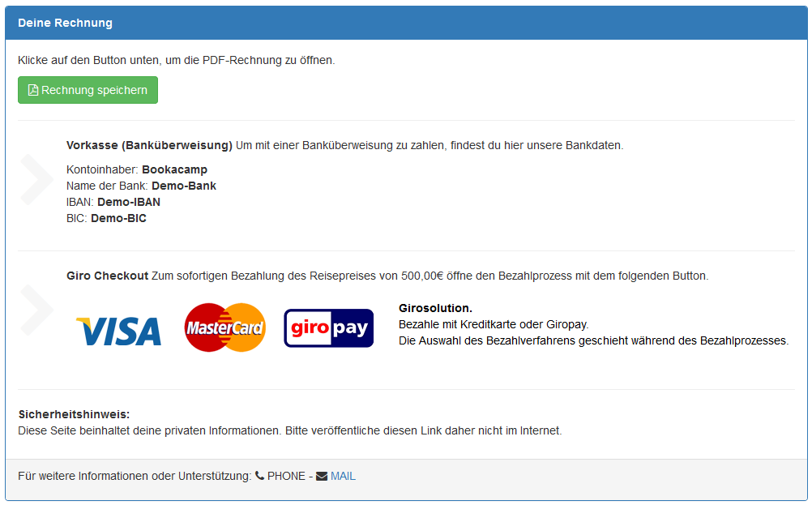Click the Sicherheitshinweis: heading
Viewport: 812px width, 505px height.
[x=74, y=414]
